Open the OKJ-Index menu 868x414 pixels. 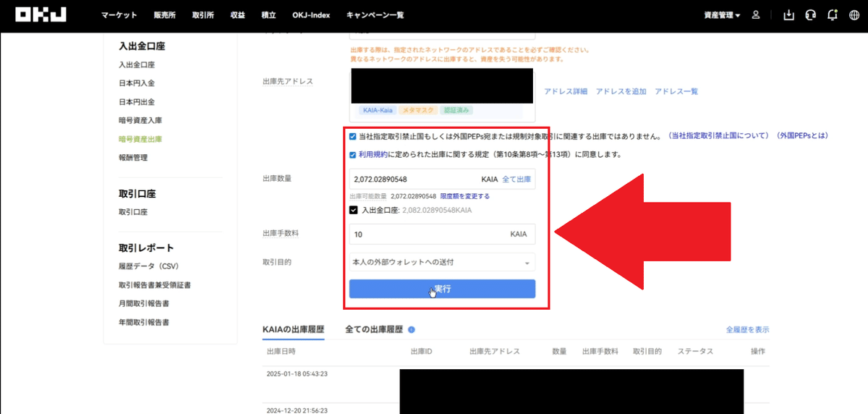point(311,15)
